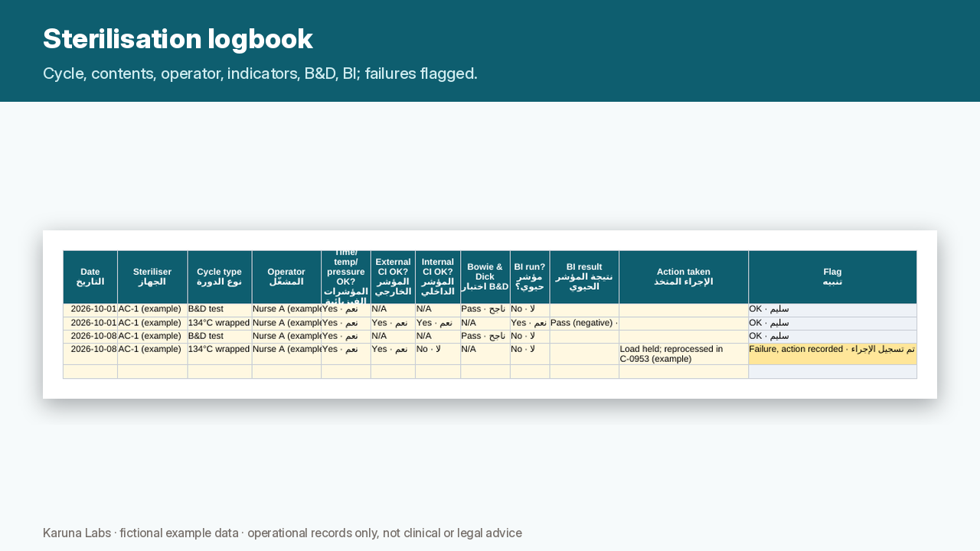Viewport: 980px width, 551px height.
Task: Select the "Load held; reprocessed in C-0953" cell
Action: [x=684, y=354]
